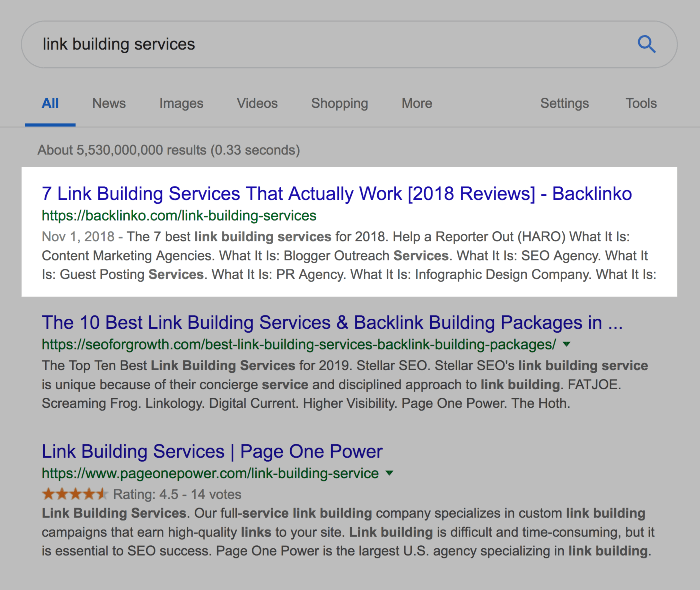The height and width of the screenshot is (590, 700).
Task: Click the Rating: 4.5 - 14 votes text
Action: coord(177,495)
